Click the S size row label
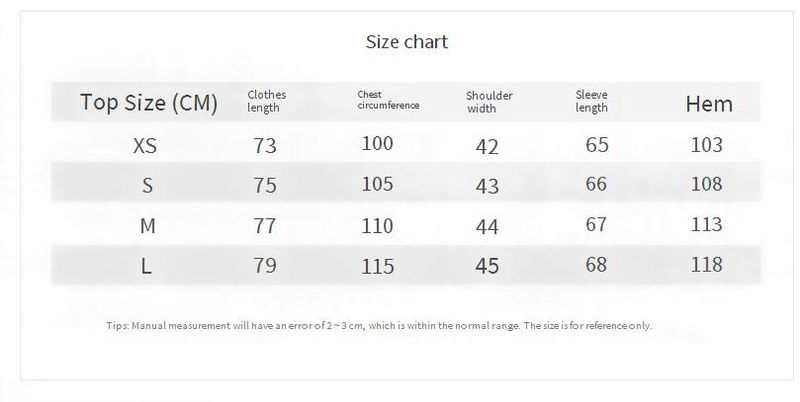The height and width of the screenshot is (402, 800). [x=147, y=185]
